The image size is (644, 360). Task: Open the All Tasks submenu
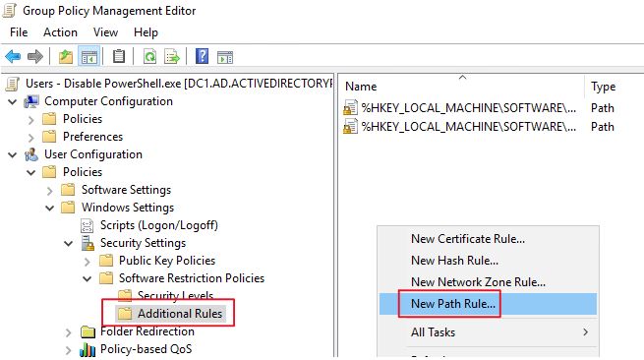[488, 332]
